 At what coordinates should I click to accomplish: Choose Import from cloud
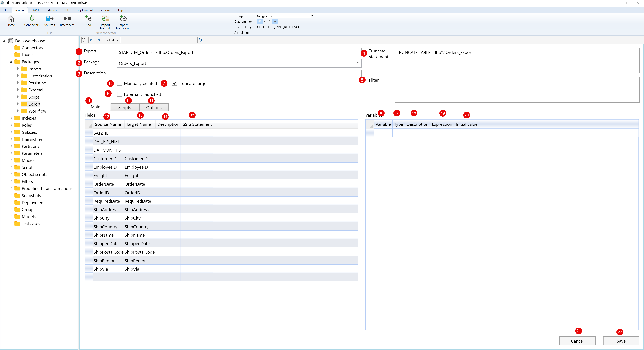123,22
